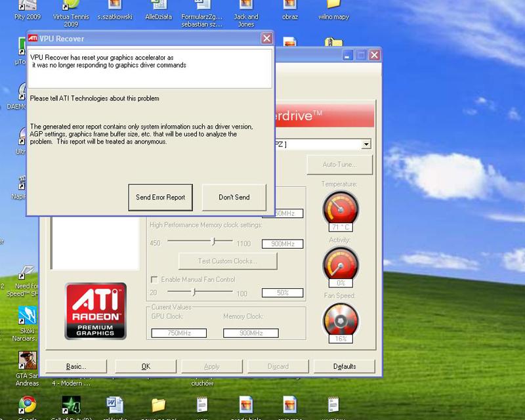
Task: Choose Don't Send in VPU Recover
Action: pos(234,198)
